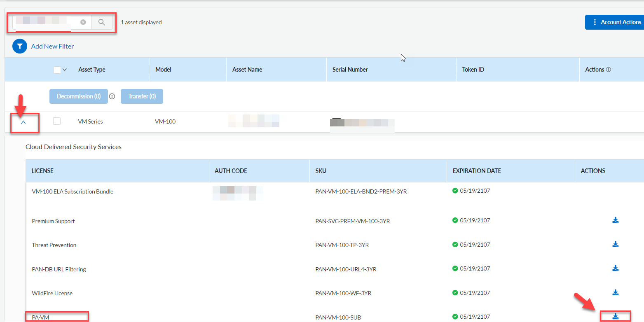Click the info icon next to Decommission

pyautogui.click(x=112, y=96)
